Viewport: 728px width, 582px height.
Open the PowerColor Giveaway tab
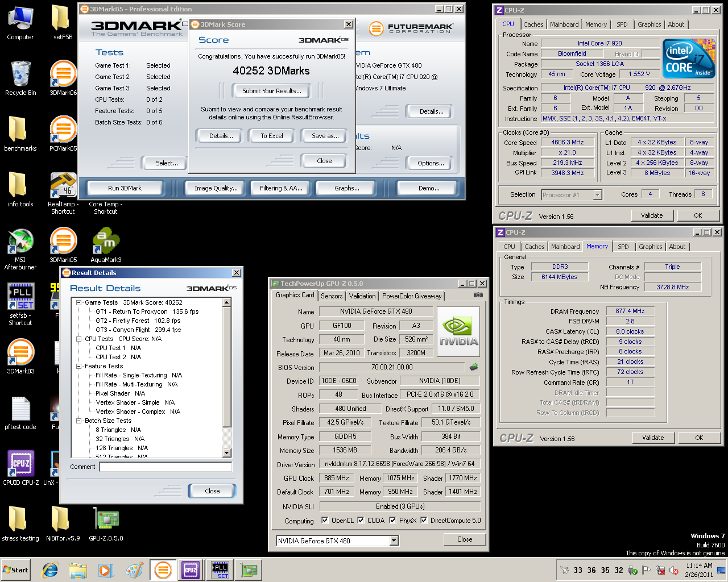(x=412, y=296)
